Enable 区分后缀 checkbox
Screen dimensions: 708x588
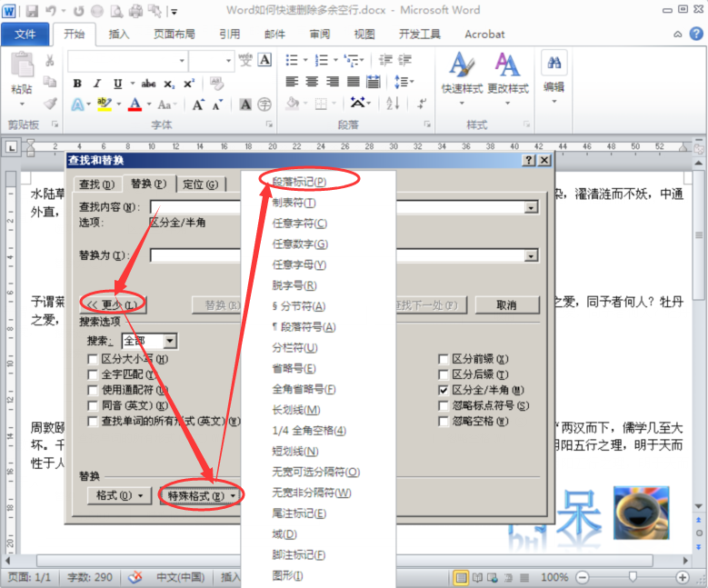(444, 374)
